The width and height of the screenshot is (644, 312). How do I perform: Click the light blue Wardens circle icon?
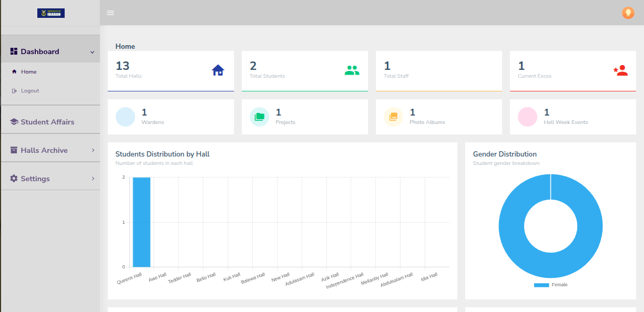pyautogui.click(x=125, y=117)
